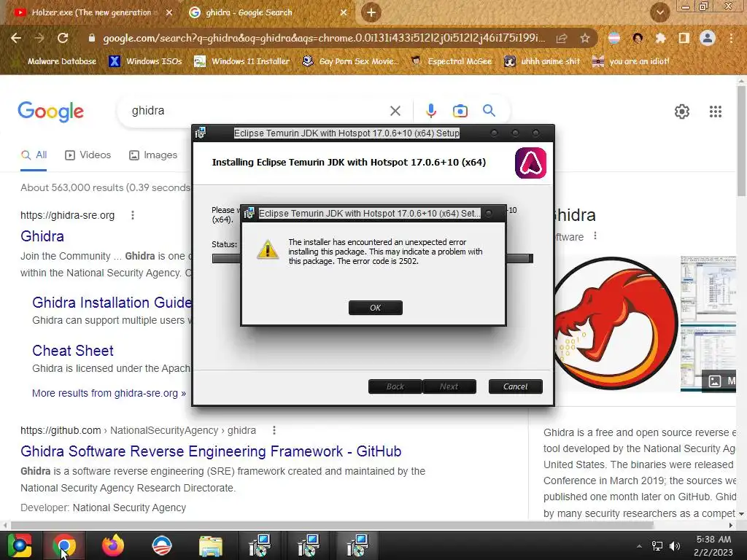This screenshot has width=747, height=560.
Task: Open More results from ghidra-sre.org
Action: (109, 393)
